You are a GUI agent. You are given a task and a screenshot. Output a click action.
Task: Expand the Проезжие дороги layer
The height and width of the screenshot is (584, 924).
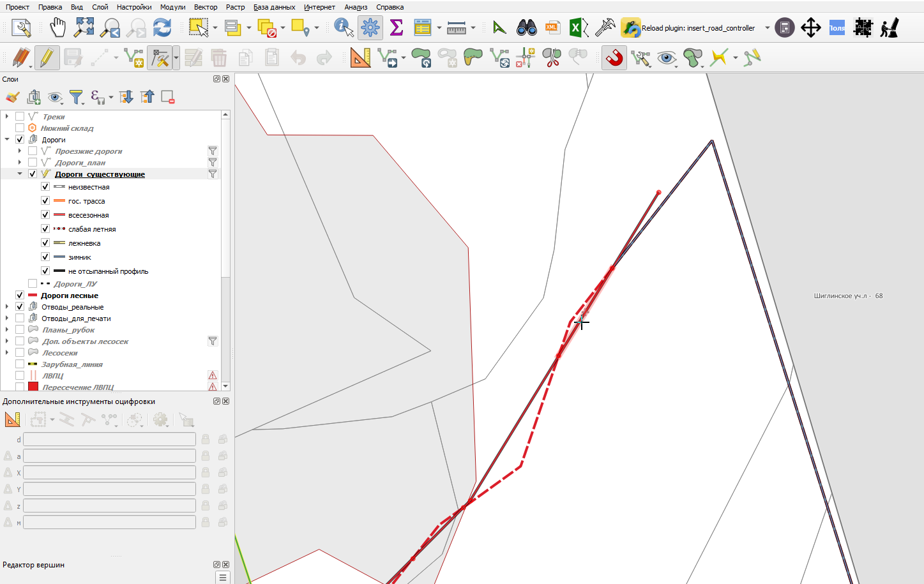coord(20,151)
